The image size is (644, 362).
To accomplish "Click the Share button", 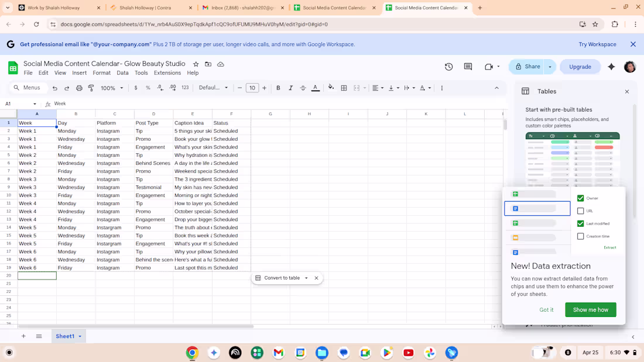I will pyautogui.click(x=527, y=67).
